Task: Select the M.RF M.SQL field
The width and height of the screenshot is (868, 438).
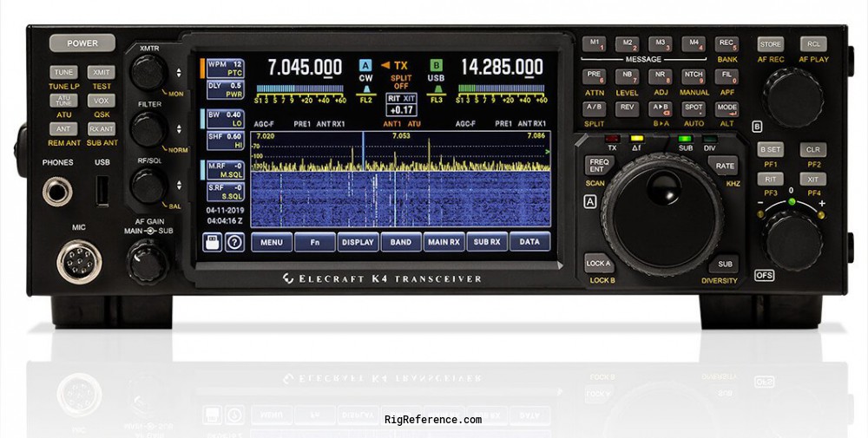Action: pyautogui.click(x=226, y=170)
